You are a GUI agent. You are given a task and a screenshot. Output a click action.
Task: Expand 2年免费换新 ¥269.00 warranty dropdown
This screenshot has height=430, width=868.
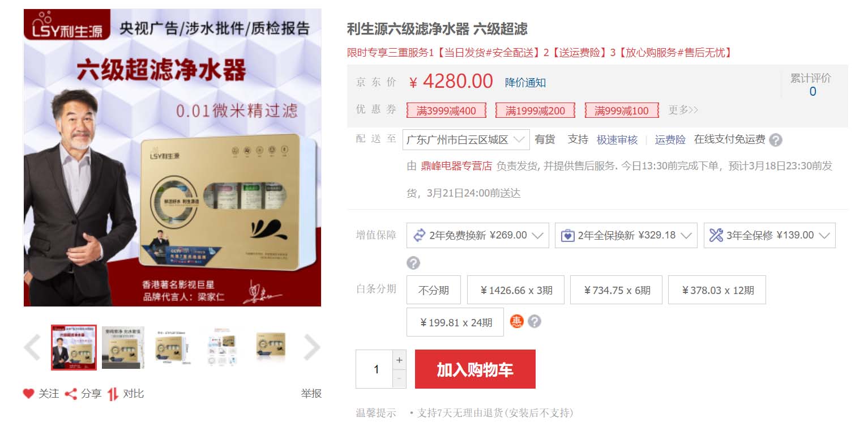pyautogui.click(x=478, y=235)
